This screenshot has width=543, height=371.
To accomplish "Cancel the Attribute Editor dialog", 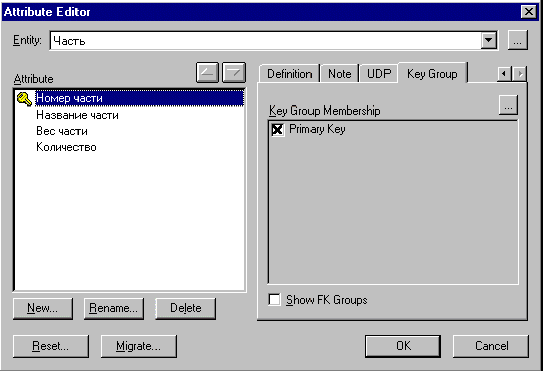I will click(x=491, y=346).
